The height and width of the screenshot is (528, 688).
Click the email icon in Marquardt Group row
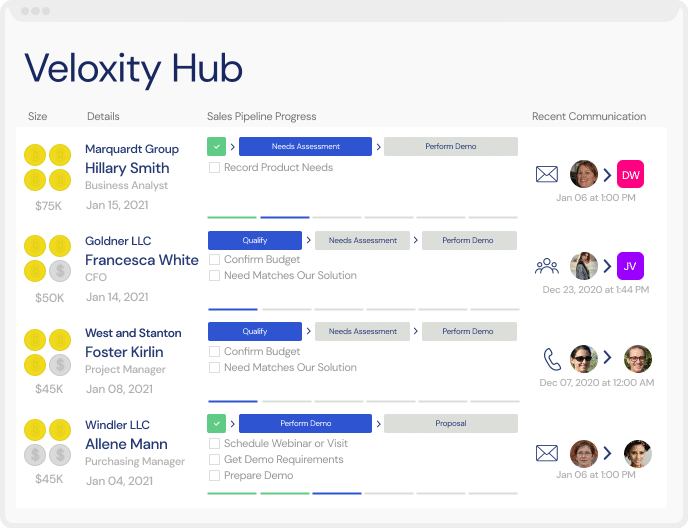pyautogui.click(x=547, y=174)
